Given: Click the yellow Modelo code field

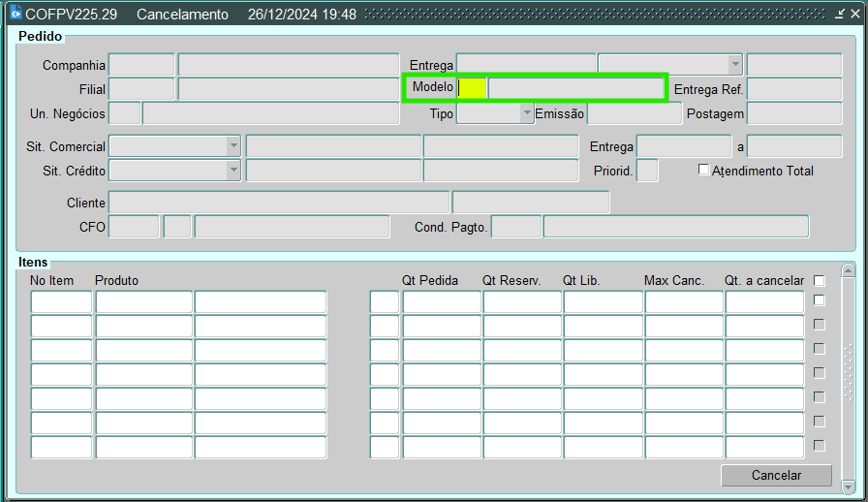Looking at the screenshot, I should (472, 88).
